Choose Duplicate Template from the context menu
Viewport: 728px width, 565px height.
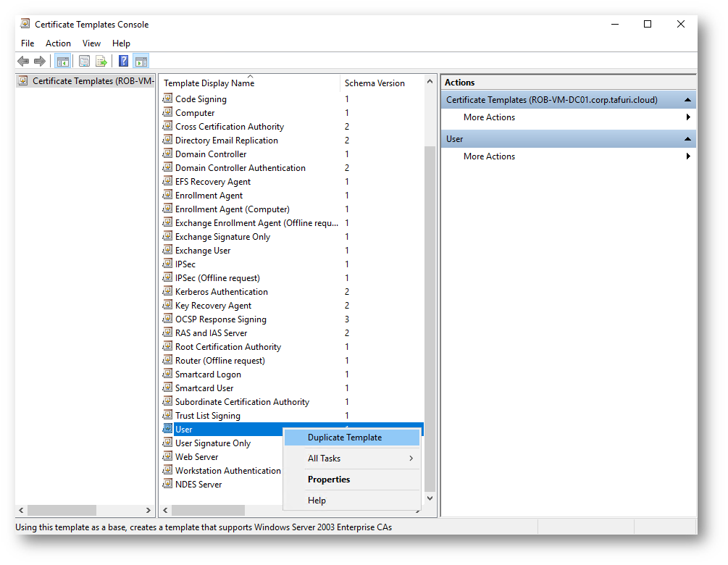click(345, 438)
